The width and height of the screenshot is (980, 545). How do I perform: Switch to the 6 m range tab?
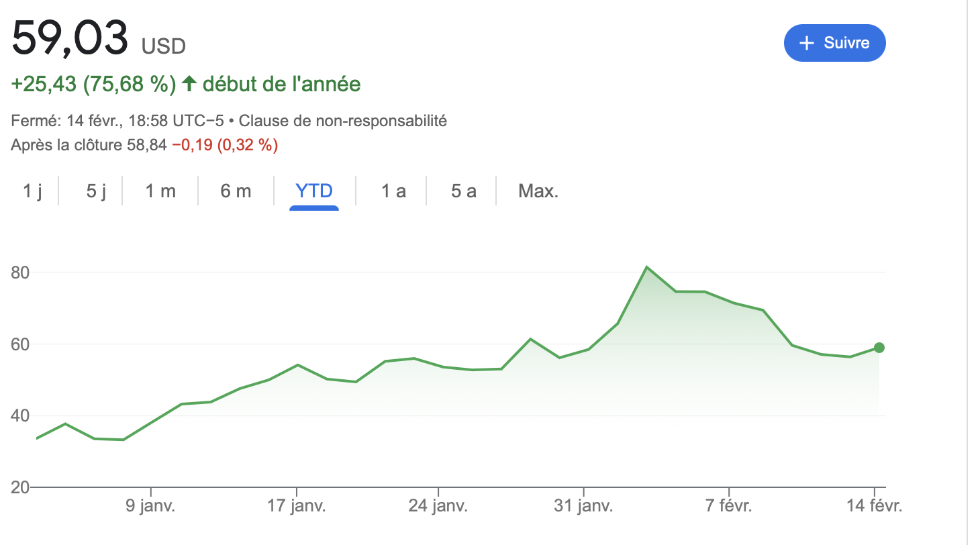coord(236,191)
